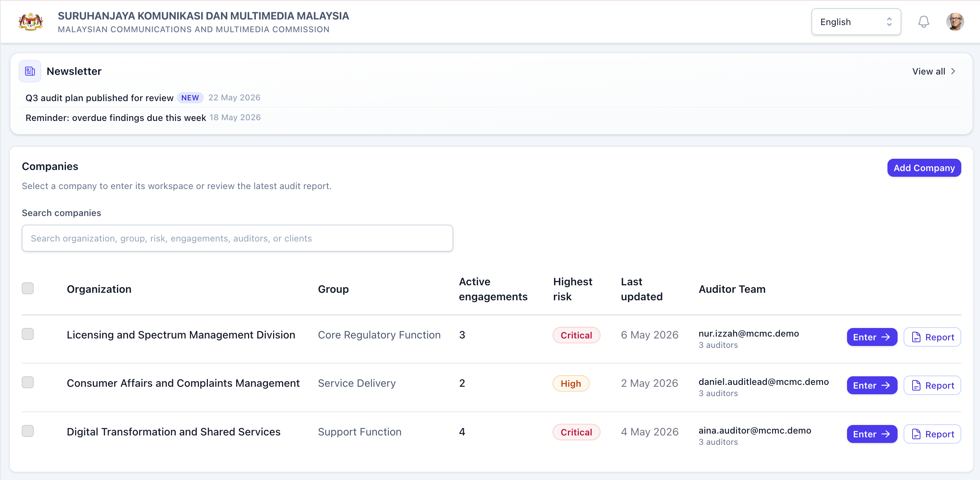Click the Group column header
Image resolution: width=980 pixels, height=480 pixels.
(333, 289)
